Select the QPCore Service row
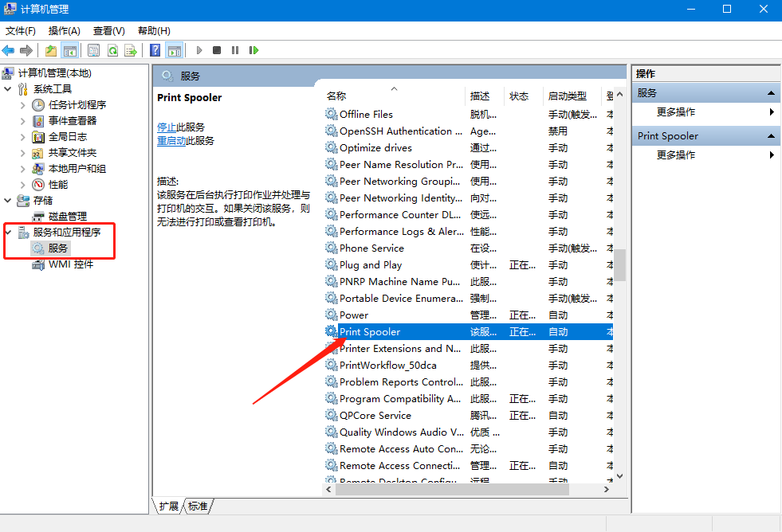Viewport: 782px width, 532px height. tap(469, 416)
